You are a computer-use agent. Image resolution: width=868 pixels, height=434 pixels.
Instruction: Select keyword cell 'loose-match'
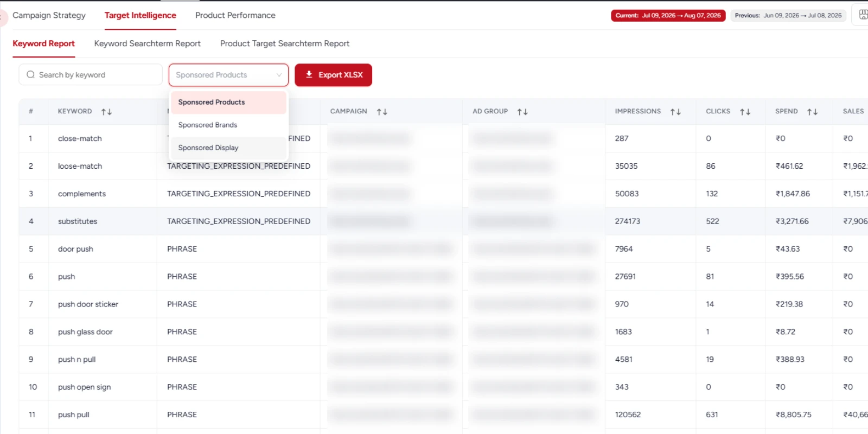[80, 166]
